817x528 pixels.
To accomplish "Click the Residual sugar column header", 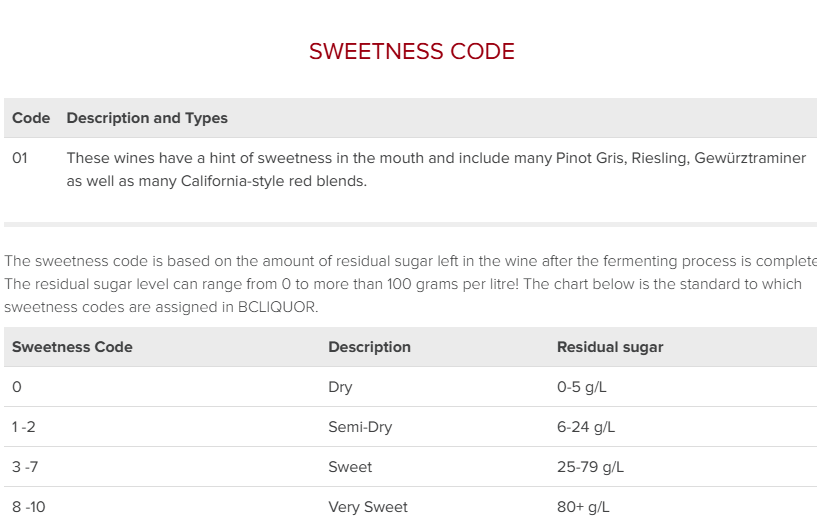I will coord(610,347).
